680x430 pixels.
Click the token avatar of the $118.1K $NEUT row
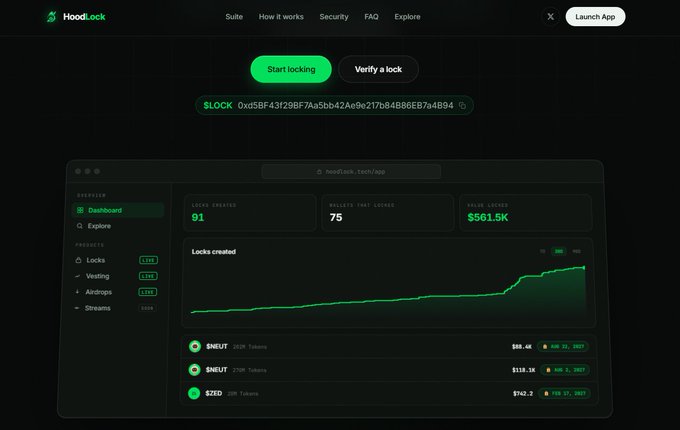tap(194, 370)
